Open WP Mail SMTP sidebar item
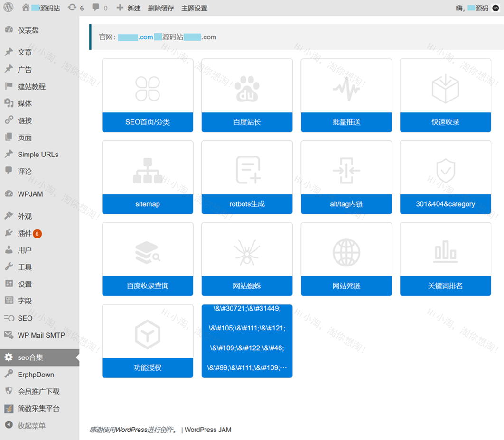Viewport: 504px width, 440px height. [41, 335]
